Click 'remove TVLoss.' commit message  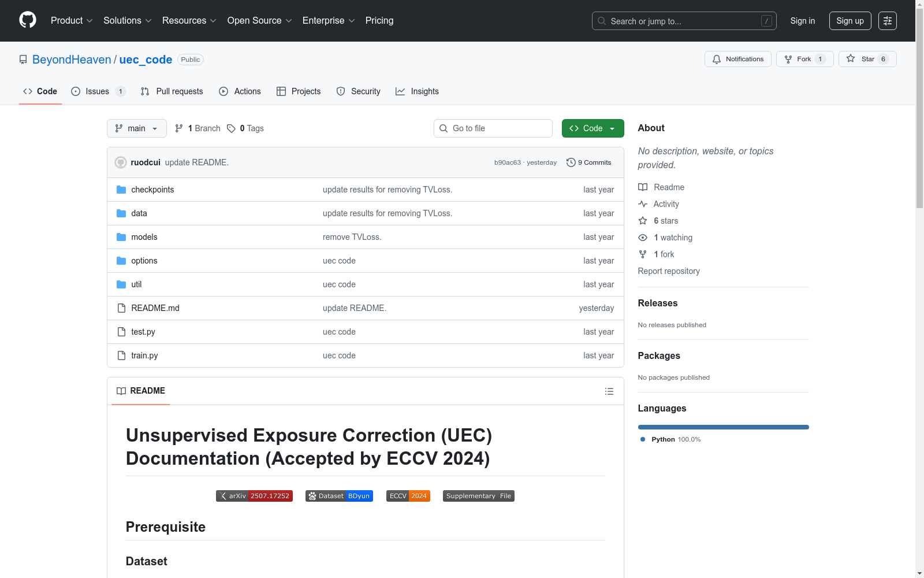352,237
